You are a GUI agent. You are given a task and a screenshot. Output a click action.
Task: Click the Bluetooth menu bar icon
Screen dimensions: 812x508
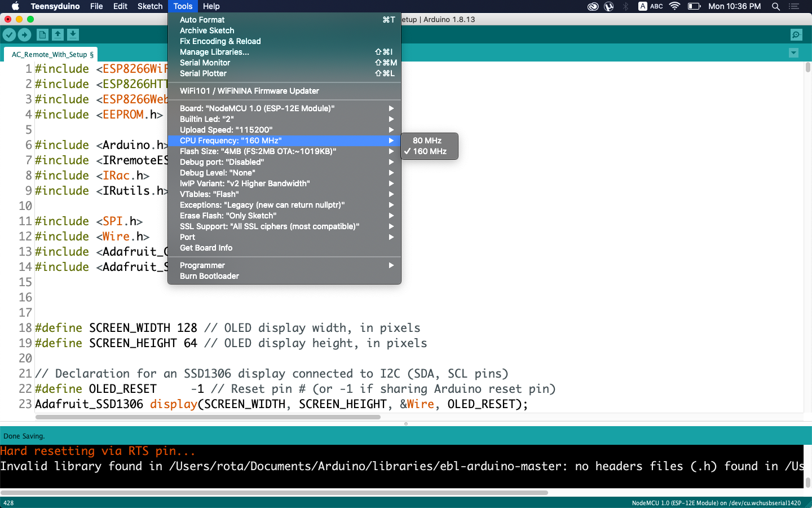[x=625, y=6]
